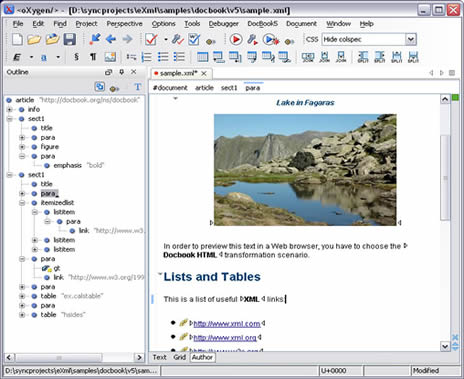Validate the document with red checkmark icon
The image size is (464, 379).
(x=151, y=39)
